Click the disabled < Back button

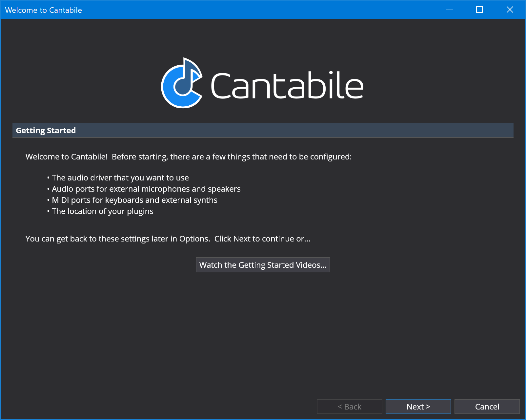click(x=350, y=407)
